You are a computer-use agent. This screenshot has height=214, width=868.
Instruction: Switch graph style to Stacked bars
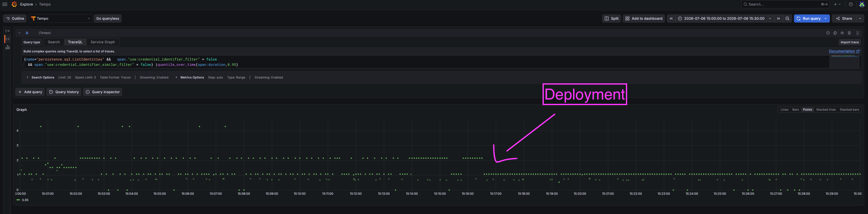tap(850, 110)
